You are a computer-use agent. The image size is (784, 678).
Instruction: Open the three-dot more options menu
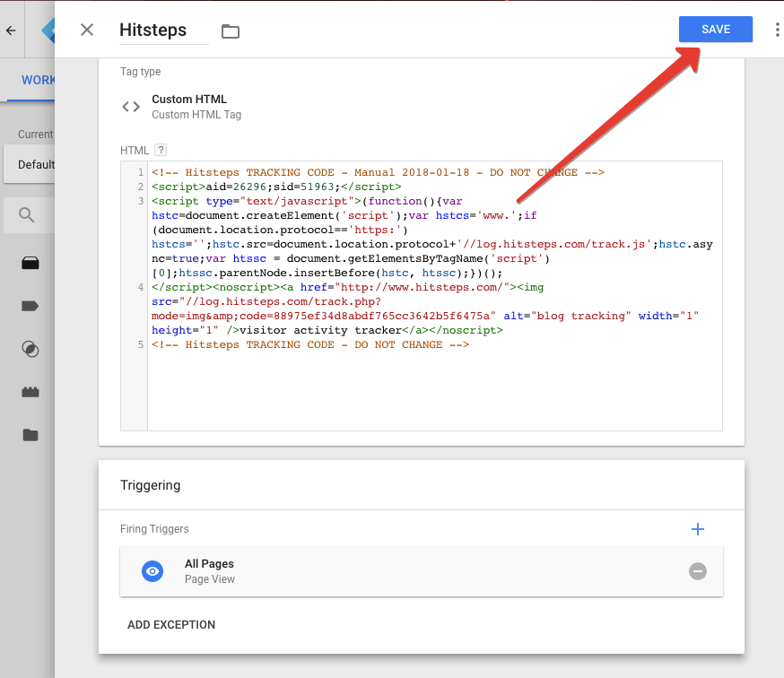click(x=777, y=30)
